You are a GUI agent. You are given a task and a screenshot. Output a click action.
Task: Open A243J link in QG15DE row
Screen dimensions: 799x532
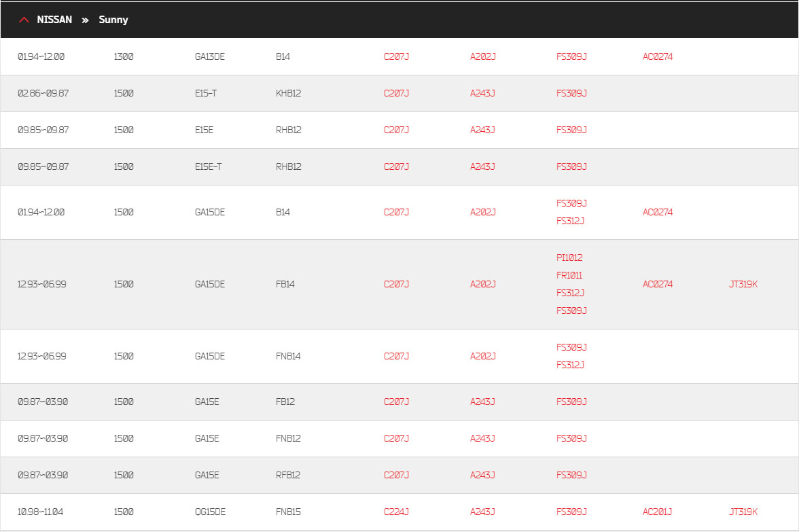(x=482, y=512)
